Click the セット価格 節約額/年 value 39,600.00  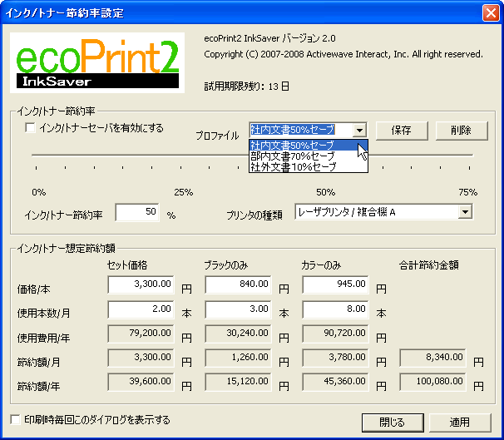141,382
